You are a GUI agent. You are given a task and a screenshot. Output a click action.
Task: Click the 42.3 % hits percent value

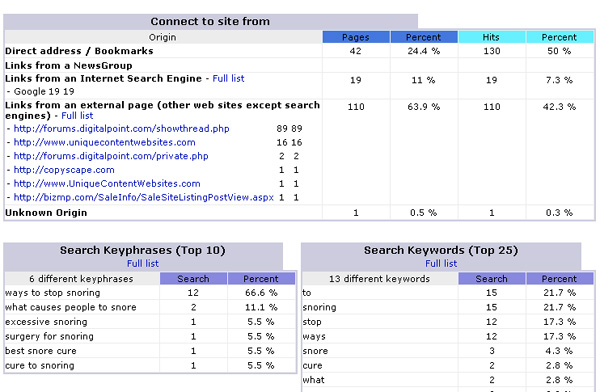point(559,107)
